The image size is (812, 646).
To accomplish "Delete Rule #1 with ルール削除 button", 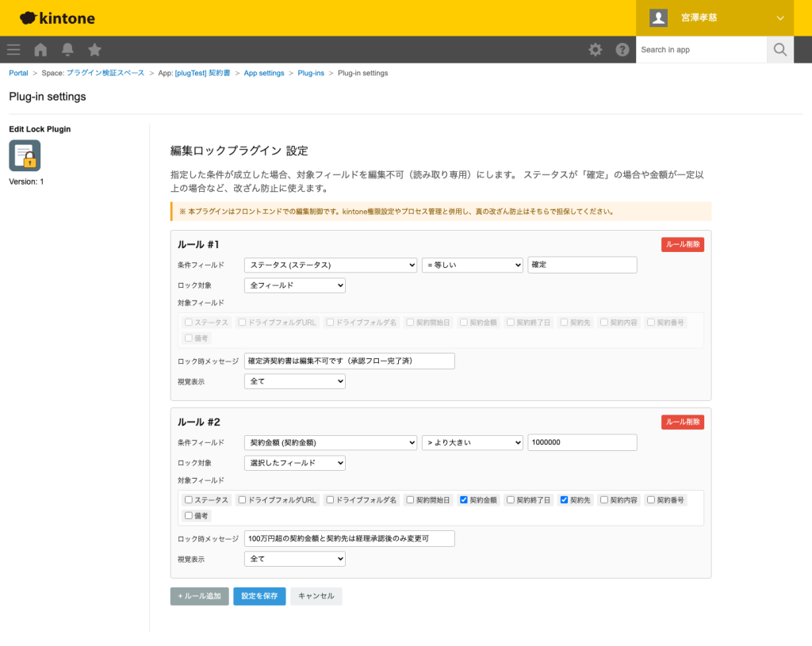I will point(682,245).
